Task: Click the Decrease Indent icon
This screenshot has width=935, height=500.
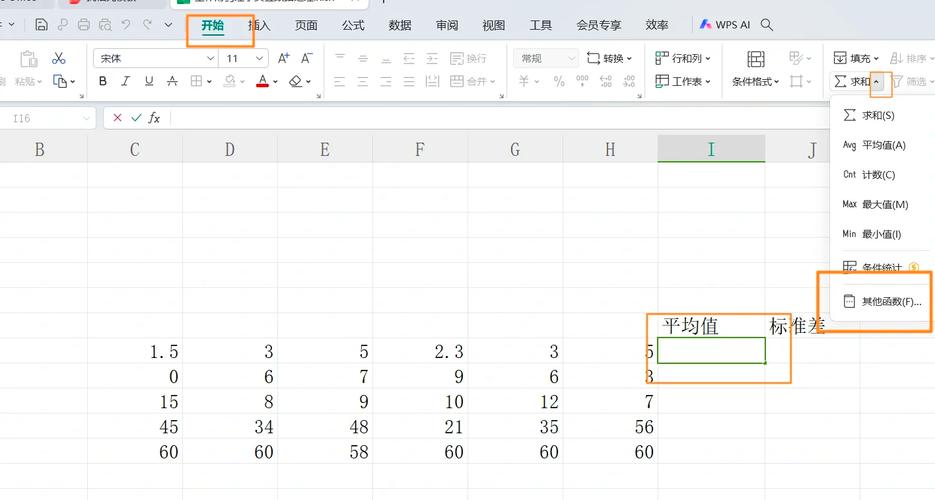Action: 409,58
